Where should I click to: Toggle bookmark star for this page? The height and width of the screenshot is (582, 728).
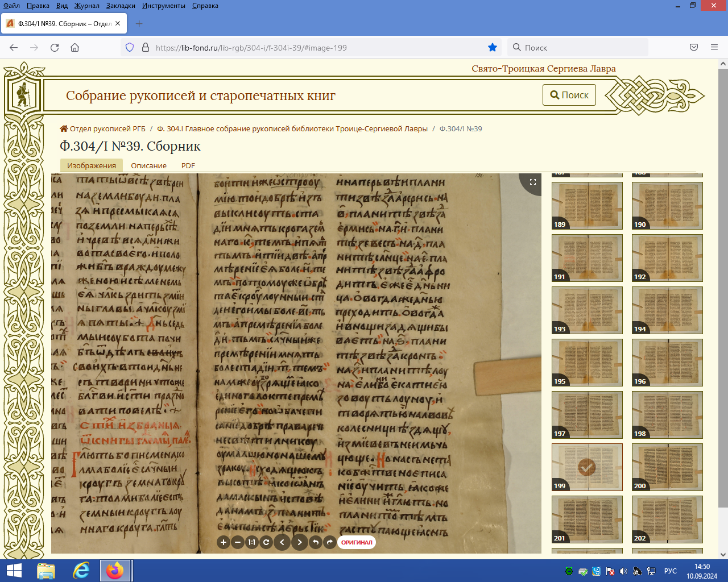pyautogui.click(x=493, y=48)
